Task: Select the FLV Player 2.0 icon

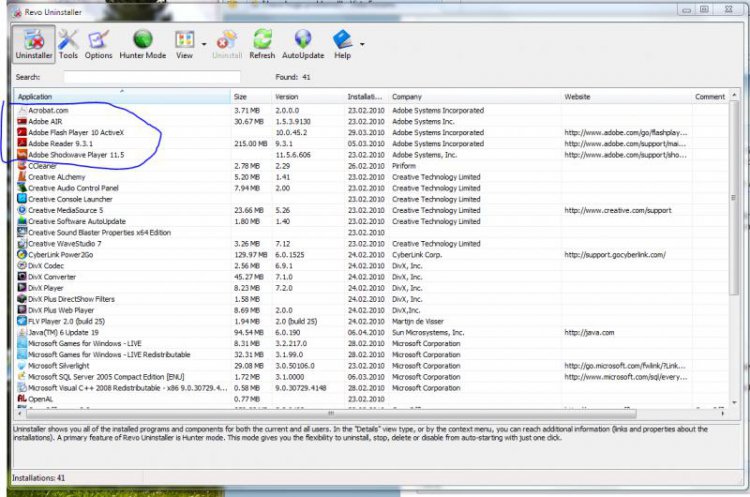Action: point(22,321)
